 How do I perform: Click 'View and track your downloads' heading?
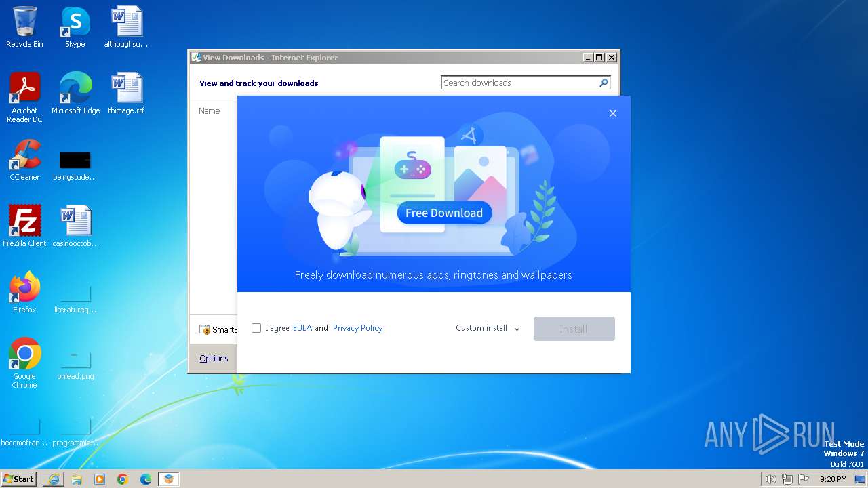[258, 83]
